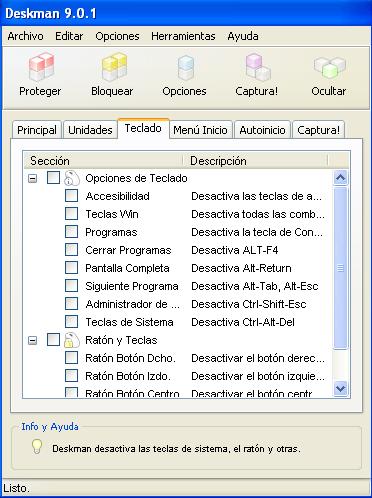Collapse the Ratón y Teclas group

click(32, 340)
